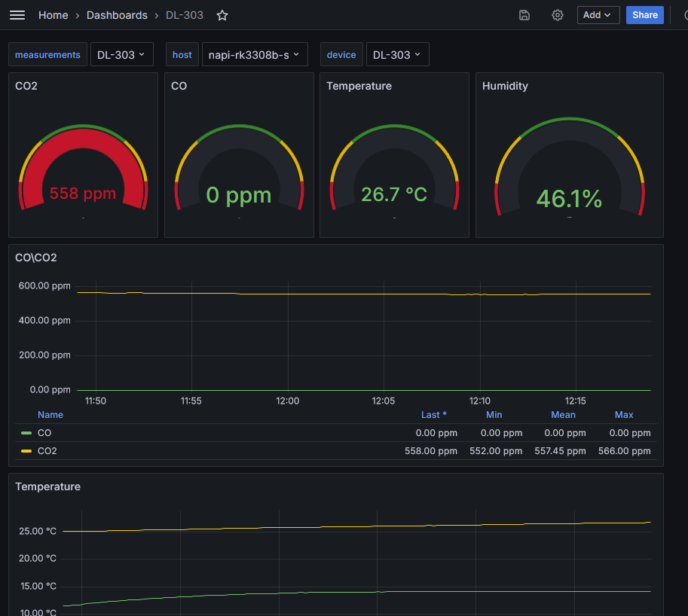
Task: Save the dashboard using the save icon
Action: point(524,15)
